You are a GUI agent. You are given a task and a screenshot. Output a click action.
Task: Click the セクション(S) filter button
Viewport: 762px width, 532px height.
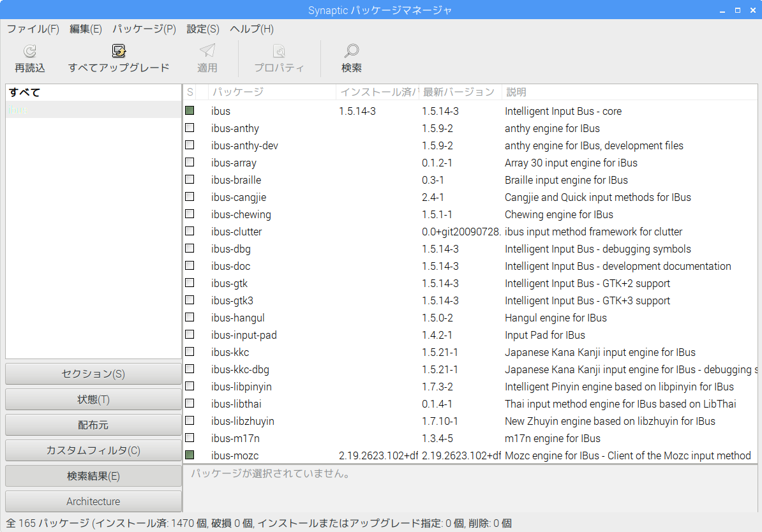point(93,374)
